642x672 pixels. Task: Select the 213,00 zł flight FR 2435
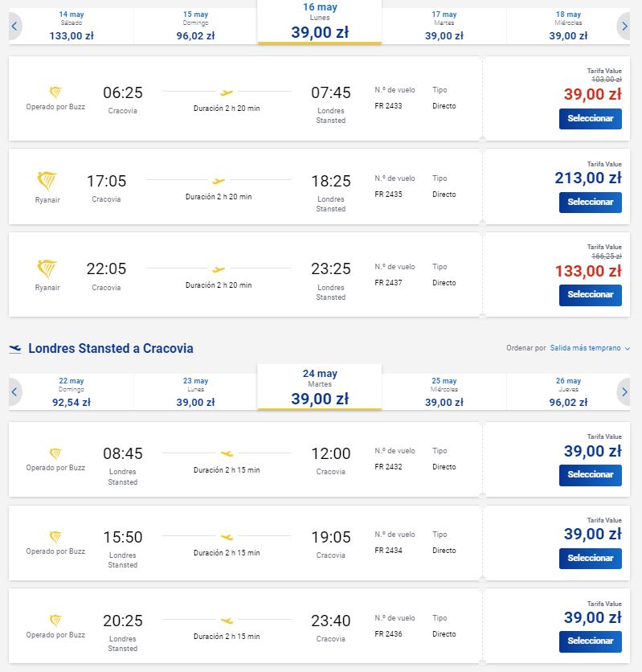(x=591, y=203)
